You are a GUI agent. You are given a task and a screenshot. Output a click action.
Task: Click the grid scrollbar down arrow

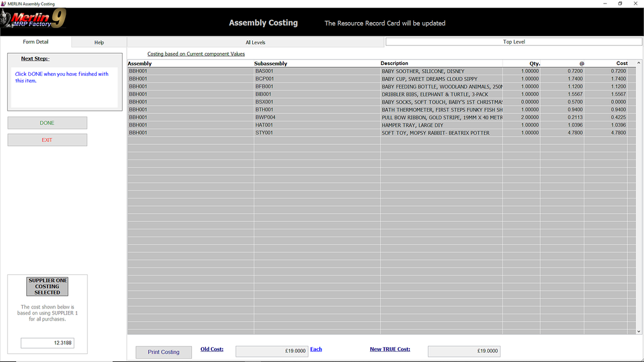coord(638,330)
